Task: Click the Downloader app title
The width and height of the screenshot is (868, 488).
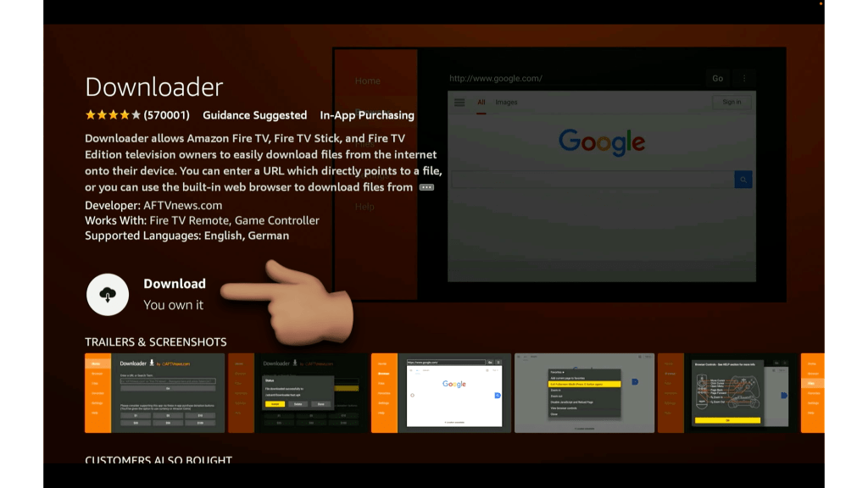Action: point(154,87)
